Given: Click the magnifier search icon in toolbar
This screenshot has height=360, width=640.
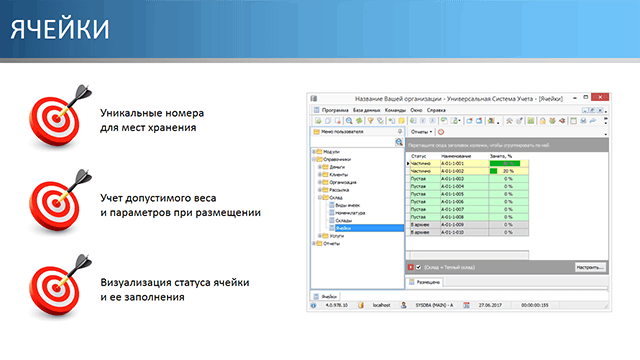Looking at the screenshot, I should click(349, 121).
